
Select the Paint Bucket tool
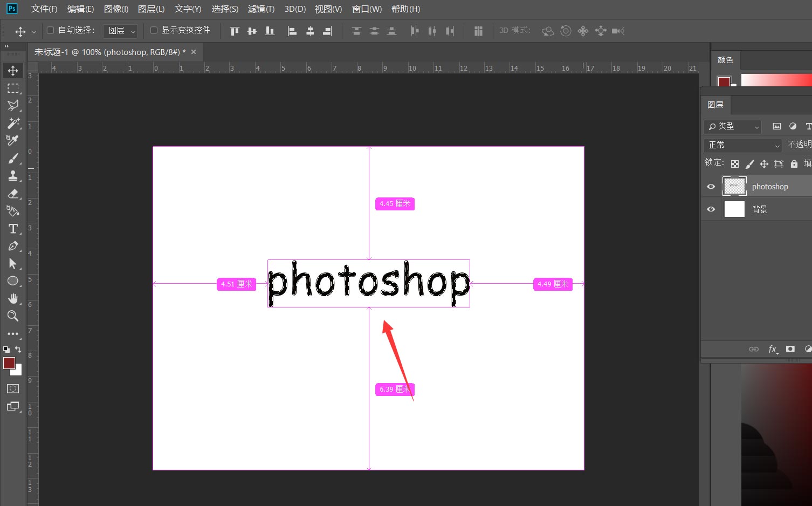pos(13,211)
